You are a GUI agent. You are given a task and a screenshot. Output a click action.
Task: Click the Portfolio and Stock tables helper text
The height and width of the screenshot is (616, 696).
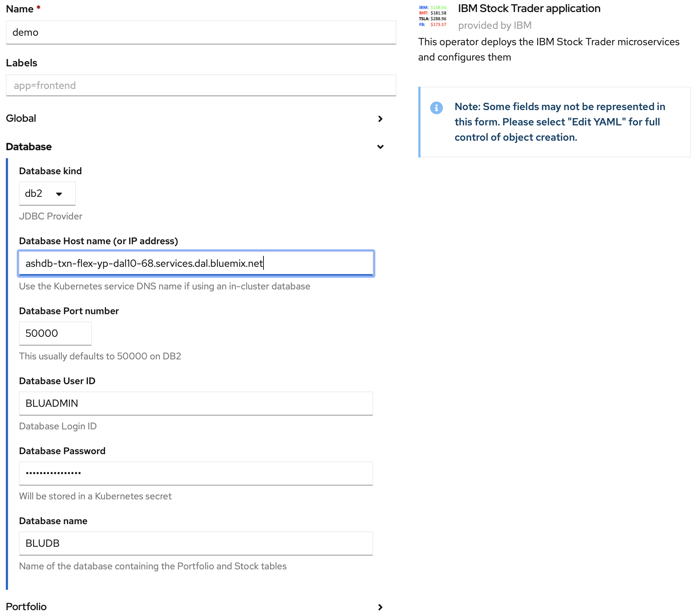pos(153,566)
